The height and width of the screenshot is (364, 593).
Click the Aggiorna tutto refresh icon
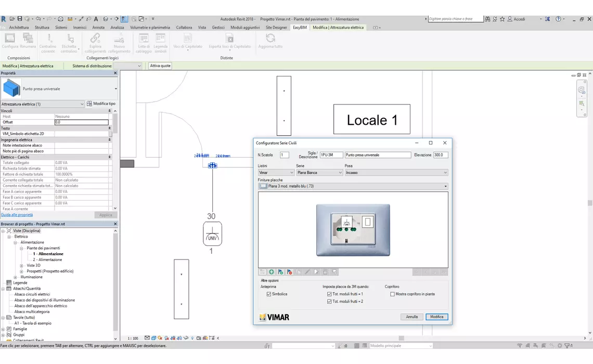click(270, 38)
